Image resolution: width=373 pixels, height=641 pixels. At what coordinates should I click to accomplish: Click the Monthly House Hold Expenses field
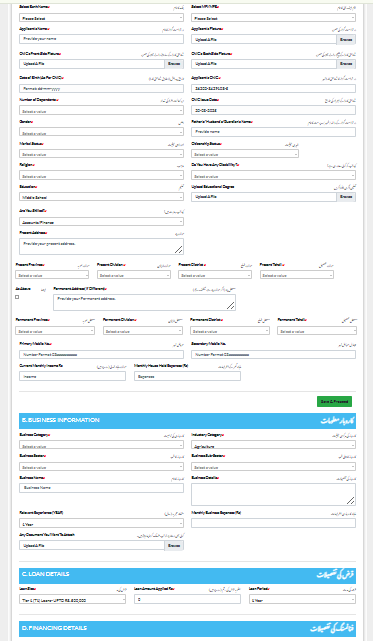[x=187, y=376]
